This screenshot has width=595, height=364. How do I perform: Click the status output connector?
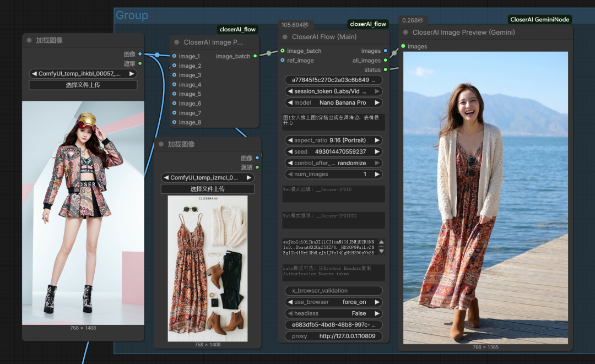click(x=385, y=70)
